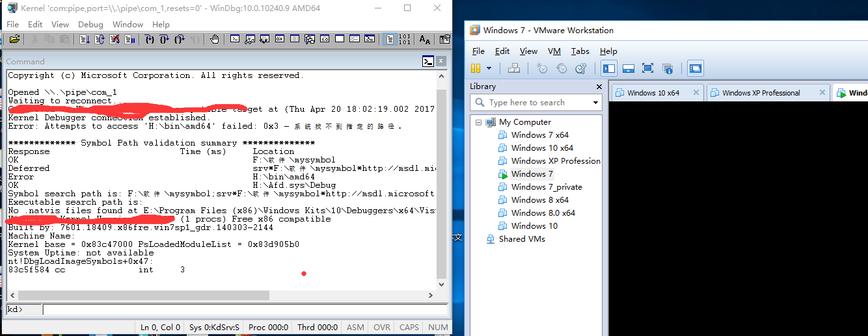Toggle Source mode on toolbar icon
Screen dimensions: 868x336
click(x=390, y=39)
